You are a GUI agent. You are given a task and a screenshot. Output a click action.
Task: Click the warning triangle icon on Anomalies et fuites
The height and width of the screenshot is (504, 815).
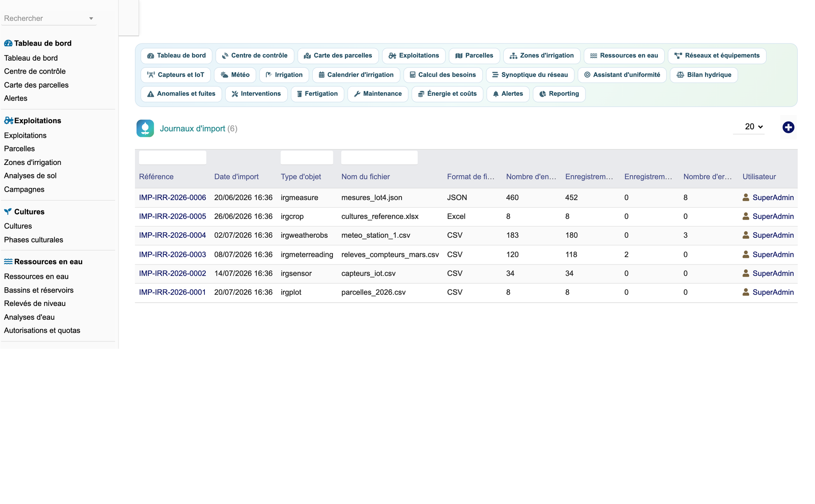(151, 94)
